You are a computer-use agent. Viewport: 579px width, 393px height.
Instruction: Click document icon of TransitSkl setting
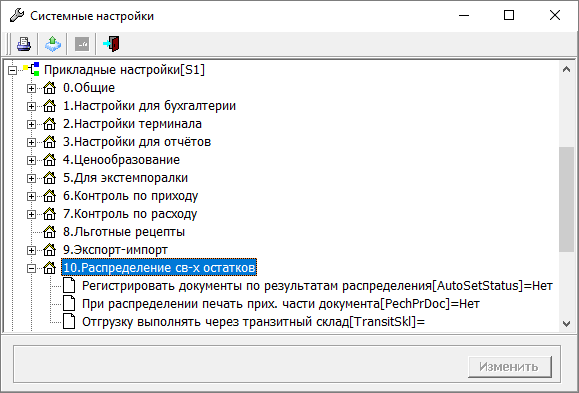coord(69,322)
